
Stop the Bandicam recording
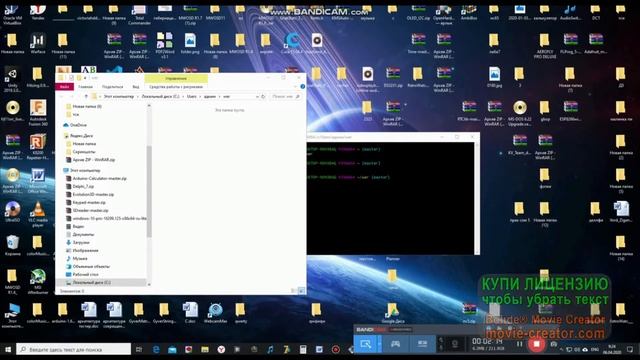click(x=536, y=344)
